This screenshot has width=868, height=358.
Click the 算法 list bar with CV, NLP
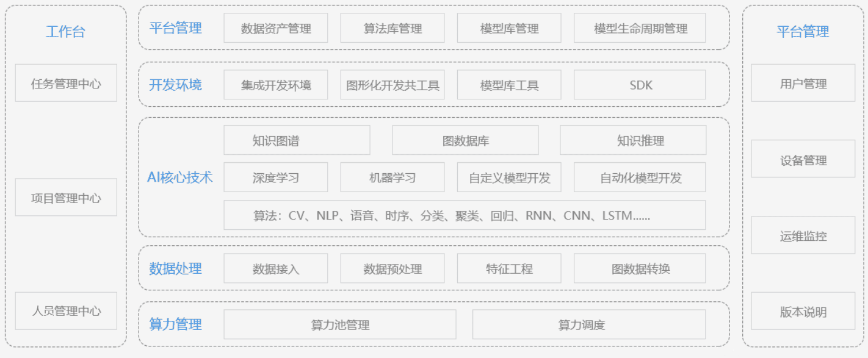coord(465,215)
